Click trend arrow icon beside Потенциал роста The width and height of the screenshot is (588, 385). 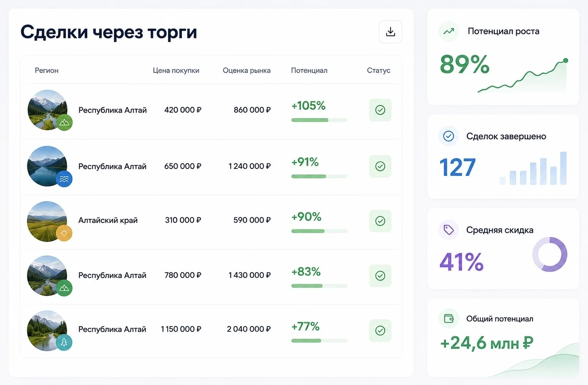click(449, 31)
